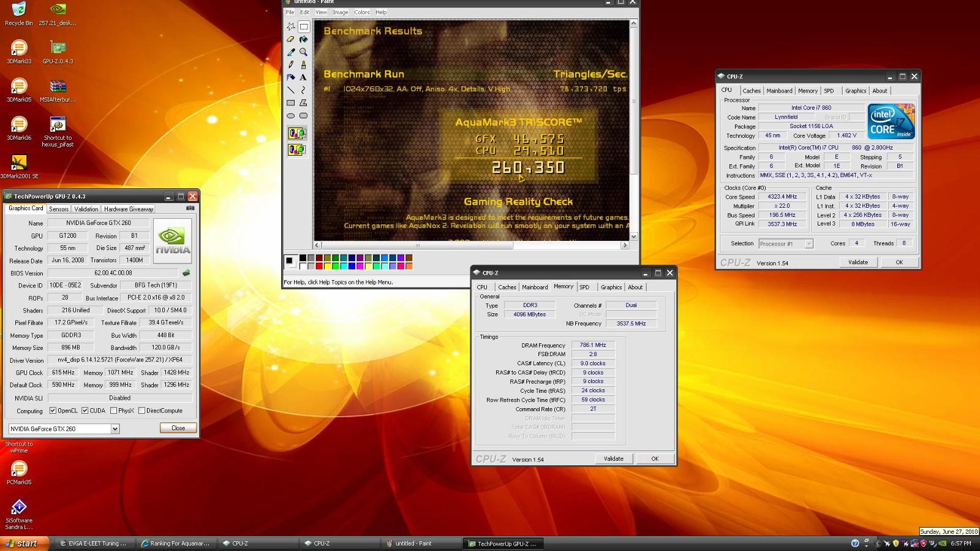The image size is (980, 551).
Task: Choose the Ellipse shape tool
Action: 291,115
